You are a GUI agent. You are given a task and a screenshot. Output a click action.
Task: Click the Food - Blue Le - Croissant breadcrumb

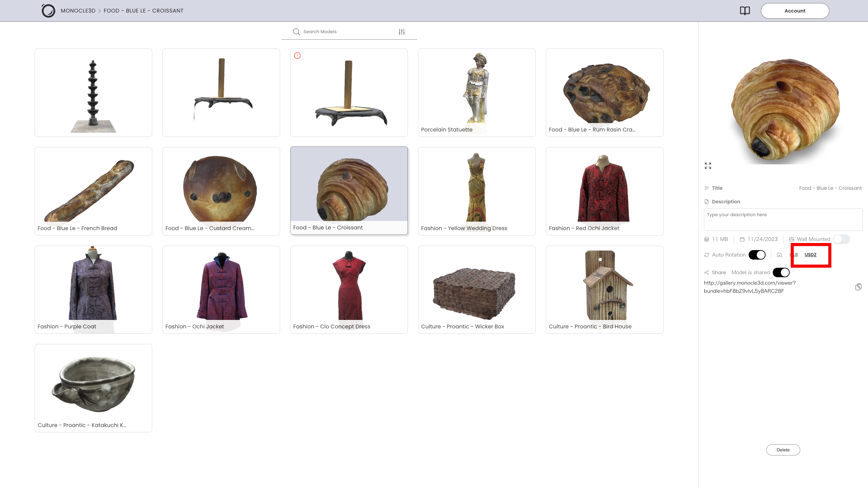tap(143, 11)
